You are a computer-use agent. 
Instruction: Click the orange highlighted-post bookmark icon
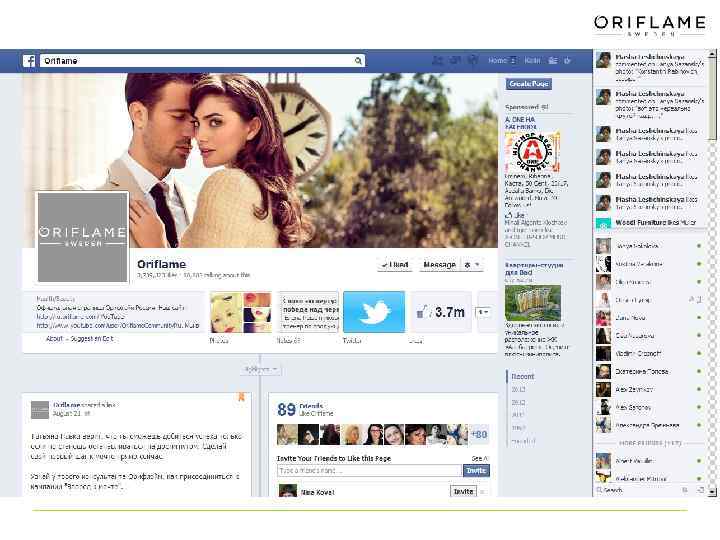(x=241, y=397)
